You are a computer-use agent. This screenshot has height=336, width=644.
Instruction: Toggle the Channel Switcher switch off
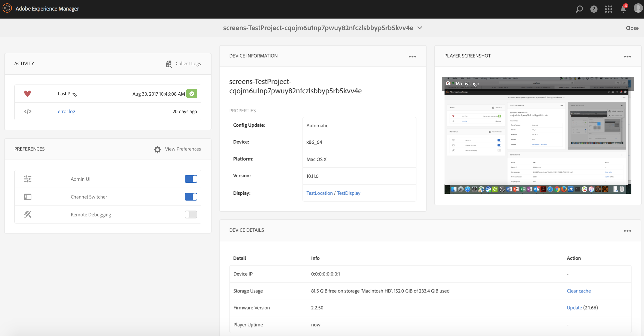191,197
